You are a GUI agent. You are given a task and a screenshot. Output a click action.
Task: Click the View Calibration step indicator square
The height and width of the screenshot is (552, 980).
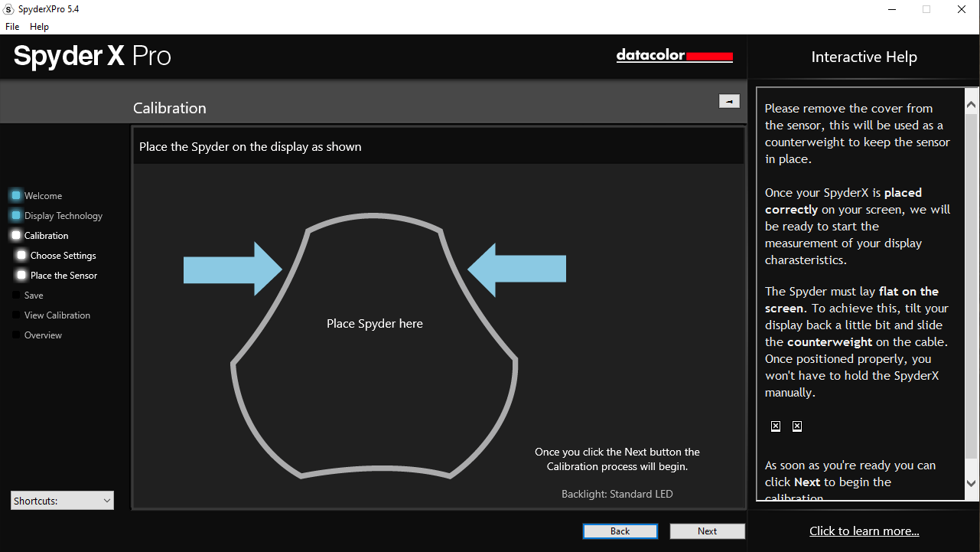click(x=16, y=315)
